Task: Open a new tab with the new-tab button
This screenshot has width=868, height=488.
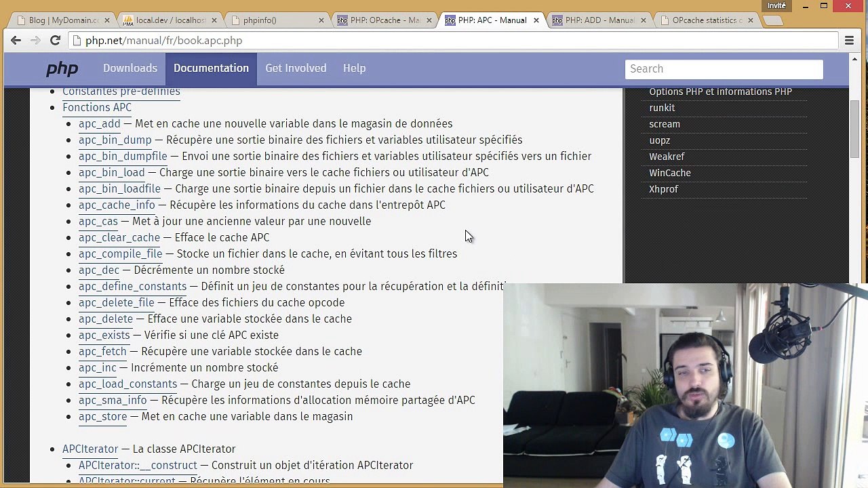Action: [x=772, y=21]
